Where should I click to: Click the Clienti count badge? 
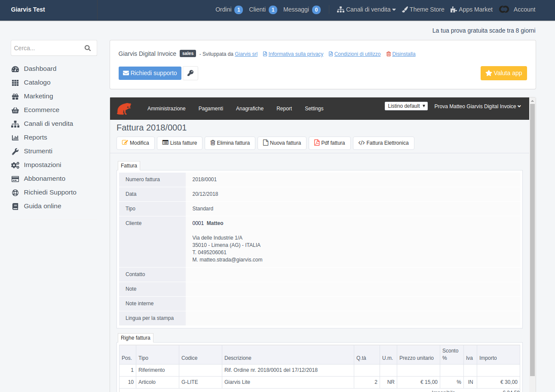(x=273, y=10)
